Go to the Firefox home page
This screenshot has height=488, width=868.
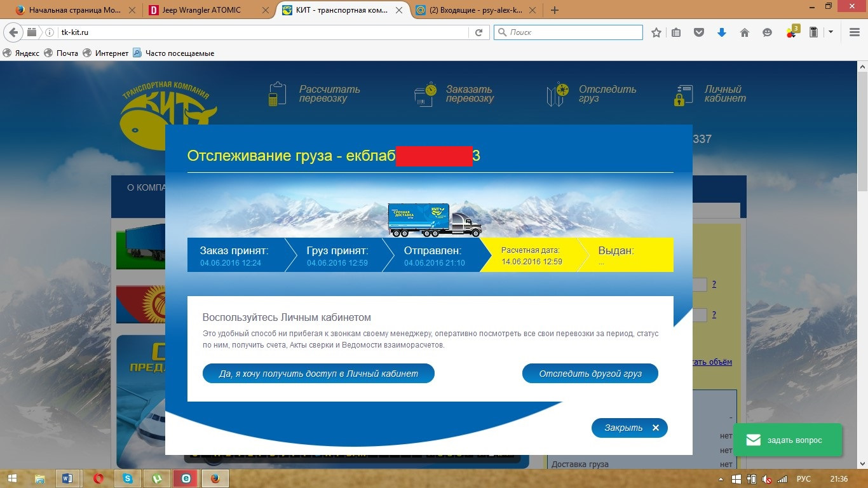[745, 32]
